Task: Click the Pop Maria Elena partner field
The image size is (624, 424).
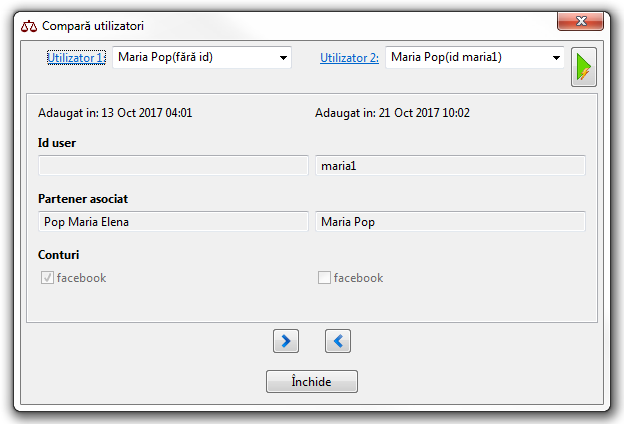Action: point(173,221)
